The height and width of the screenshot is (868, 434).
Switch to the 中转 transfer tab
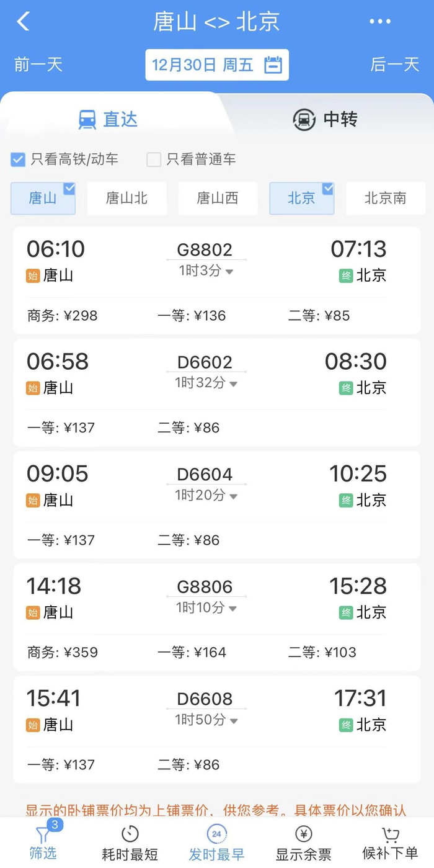pos(325,119)
